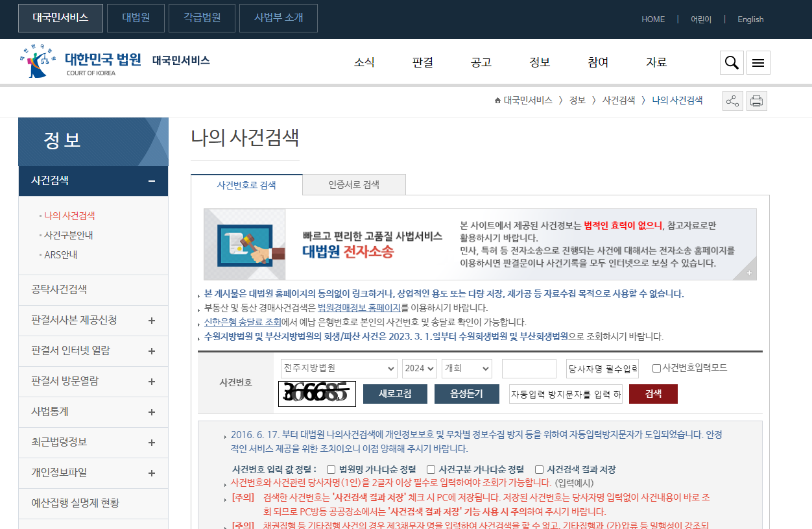Open 각급법원 top tab

[202, 18]
